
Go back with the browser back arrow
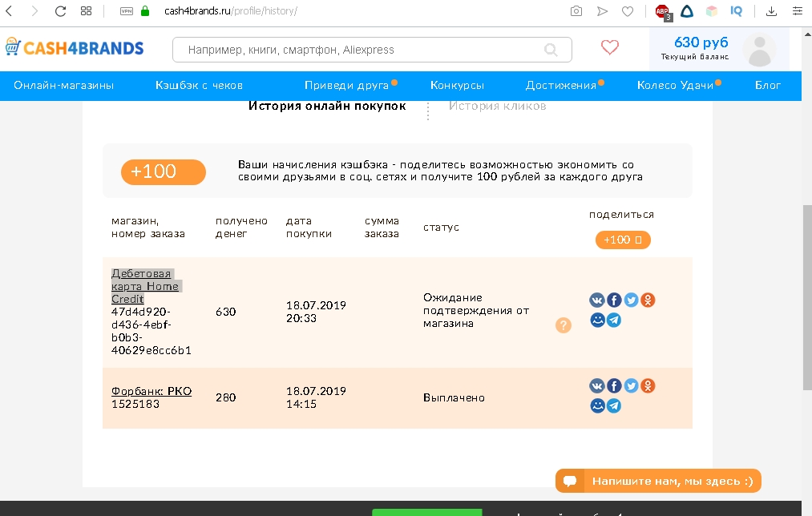click(x=9, y=11)
